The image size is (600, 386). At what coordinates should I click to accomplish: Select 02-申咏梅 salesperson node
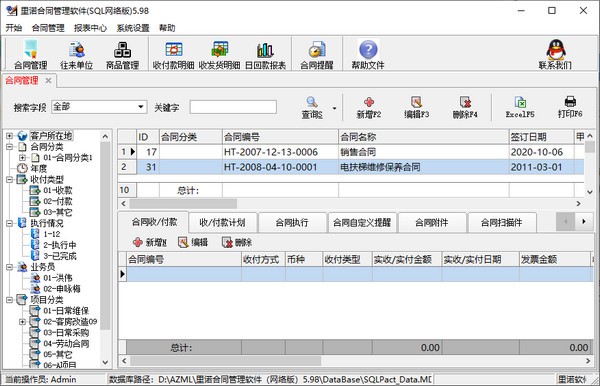[x=62, y=289]
